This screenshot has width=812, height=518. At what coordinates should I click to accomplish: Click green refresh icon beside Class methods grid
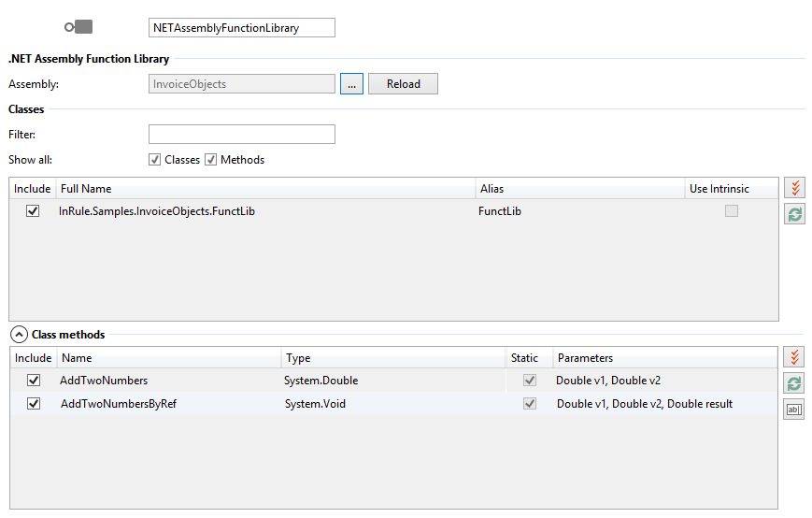click(794, 383)
